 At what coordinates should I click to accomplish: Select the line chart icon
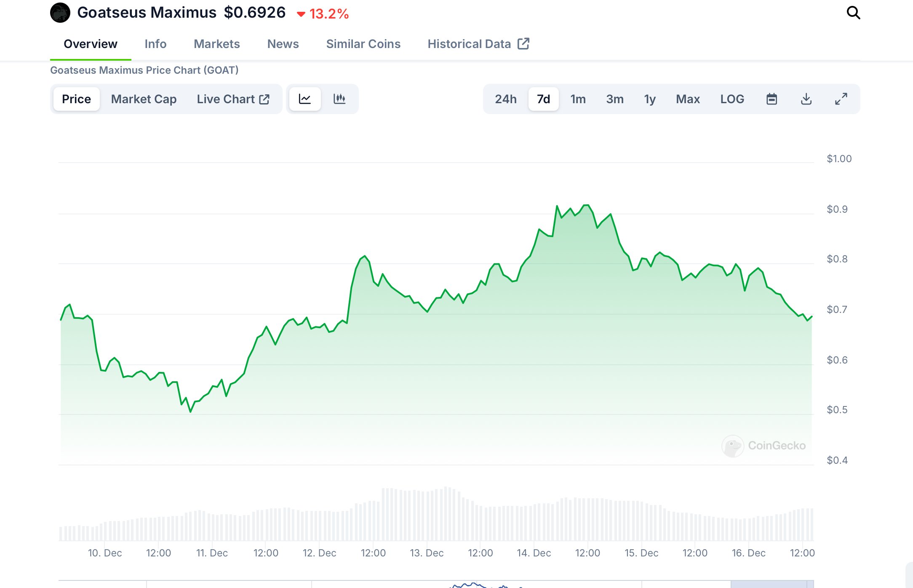pos(304,99)
